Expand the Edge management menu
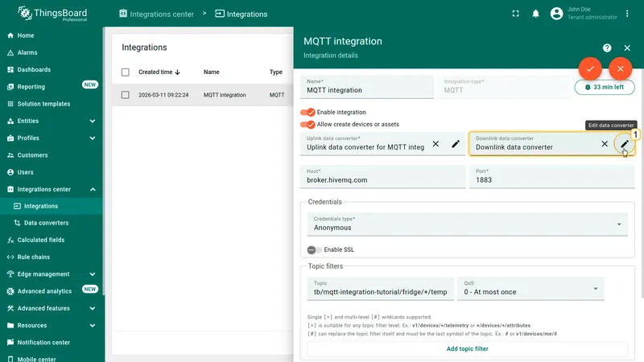The width and height of the screenshot is (644, 362). point(93,274)
